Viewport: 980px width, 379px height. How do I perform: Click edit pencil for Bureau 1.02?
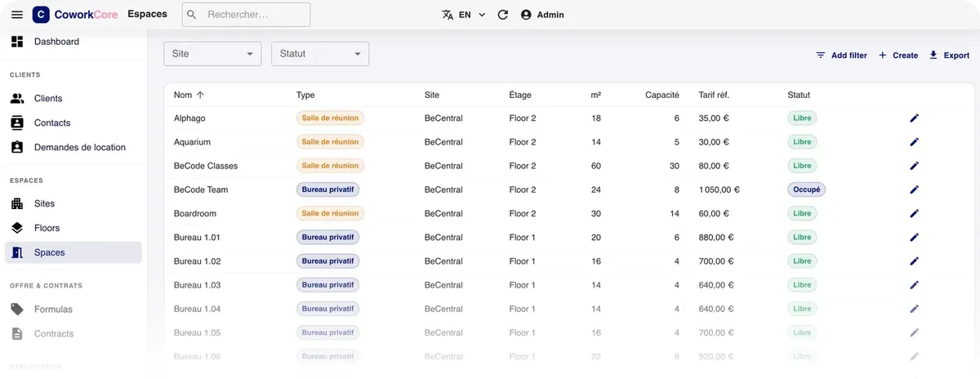(915, 261)
